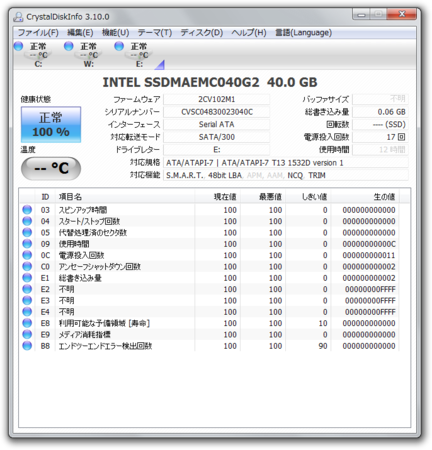This screenshot has width=432, height=450.
Task: Click the status orb for ID E2 row
Action: click(27, 289)
